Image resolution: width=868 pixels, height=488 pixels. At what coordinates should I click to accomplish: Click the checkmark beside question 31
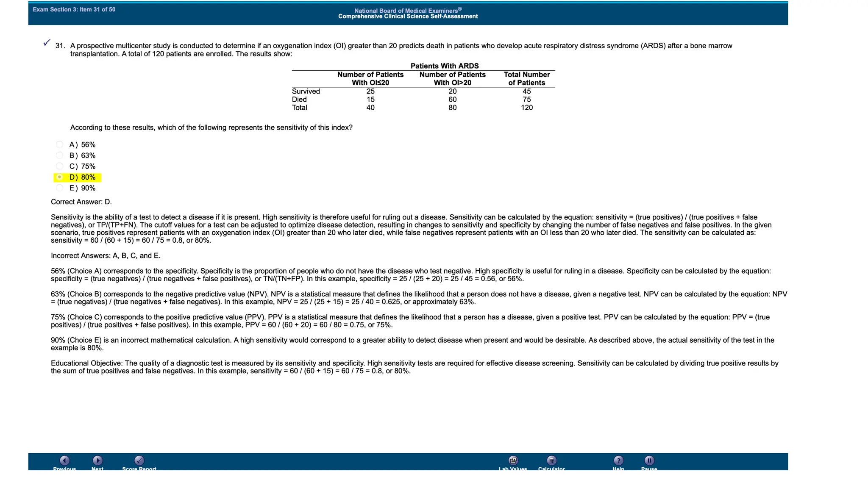[x=47, y=43]
